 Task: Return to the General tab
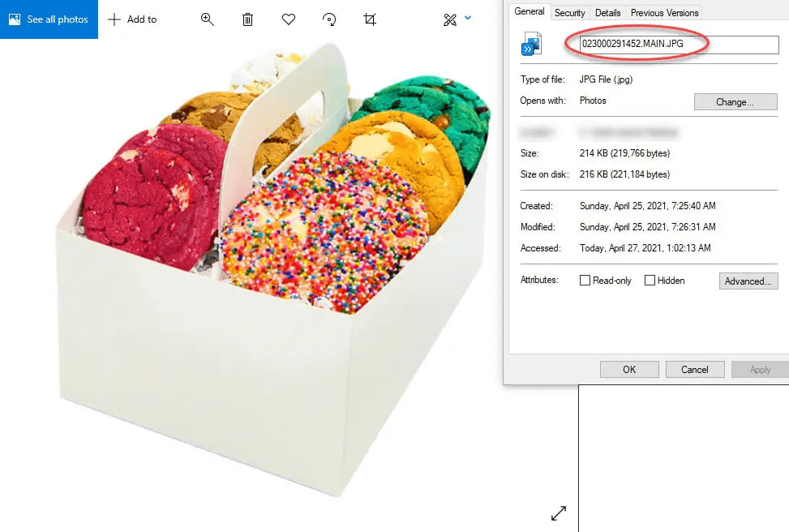click(530, 11)
